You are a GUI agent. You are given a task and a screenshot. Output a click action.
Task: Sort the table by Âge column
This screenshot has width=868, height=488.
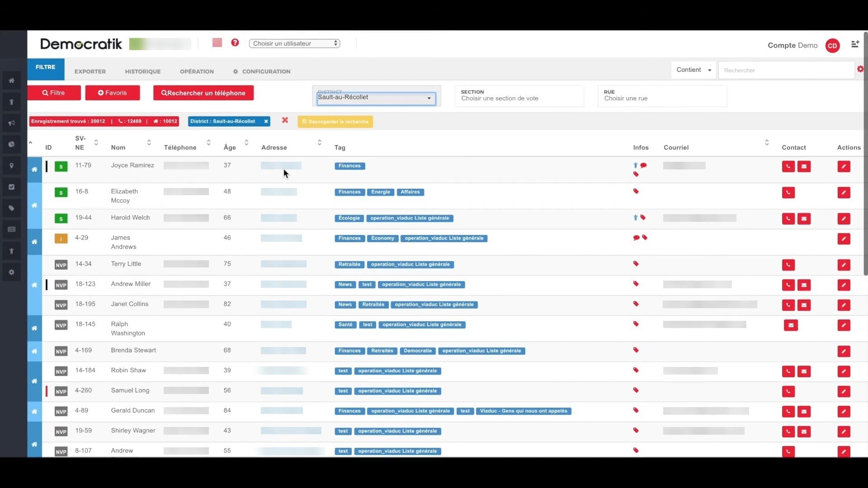(246, 143)
